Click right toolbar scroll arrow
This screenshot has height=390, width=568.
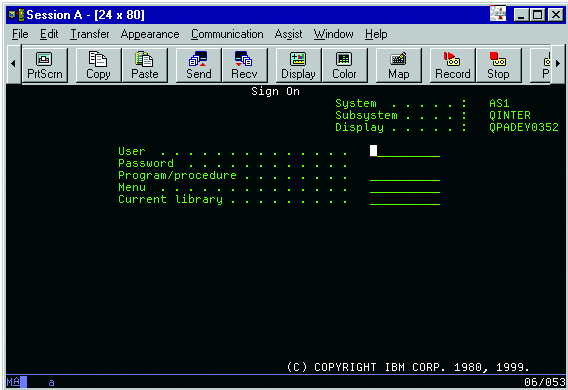point(558,64)
